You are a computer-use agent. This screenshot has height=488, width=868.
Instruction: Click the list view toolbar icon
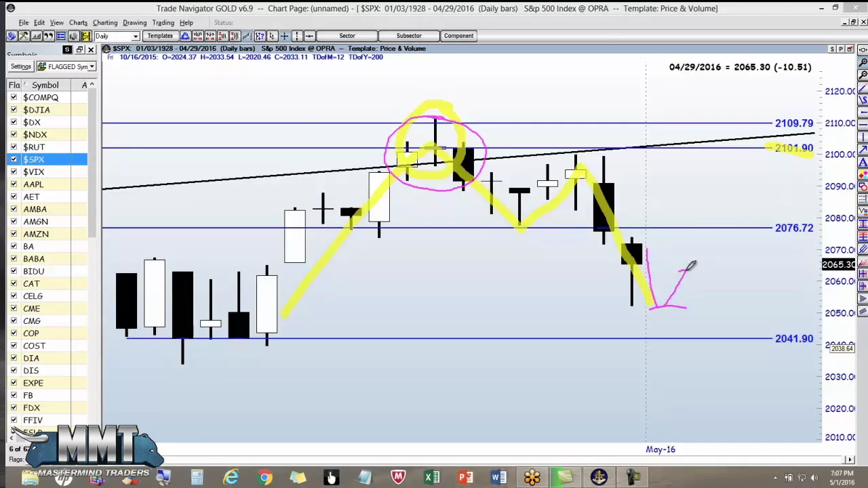click(61, 36)
